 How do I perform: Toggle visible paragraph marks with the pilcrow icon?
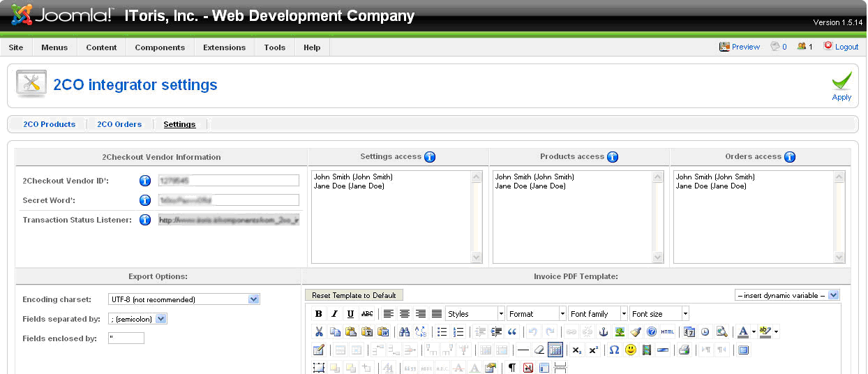point(512,368)
